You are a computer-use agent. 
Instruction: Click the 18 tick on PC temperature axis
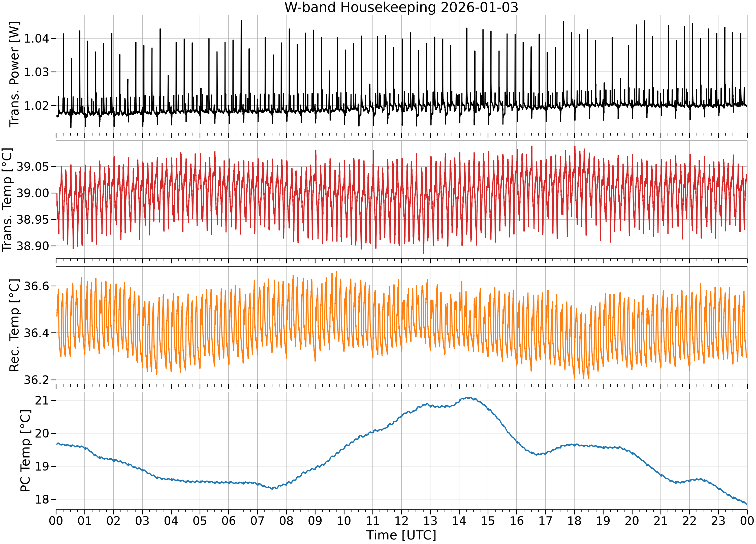point(42,499)
